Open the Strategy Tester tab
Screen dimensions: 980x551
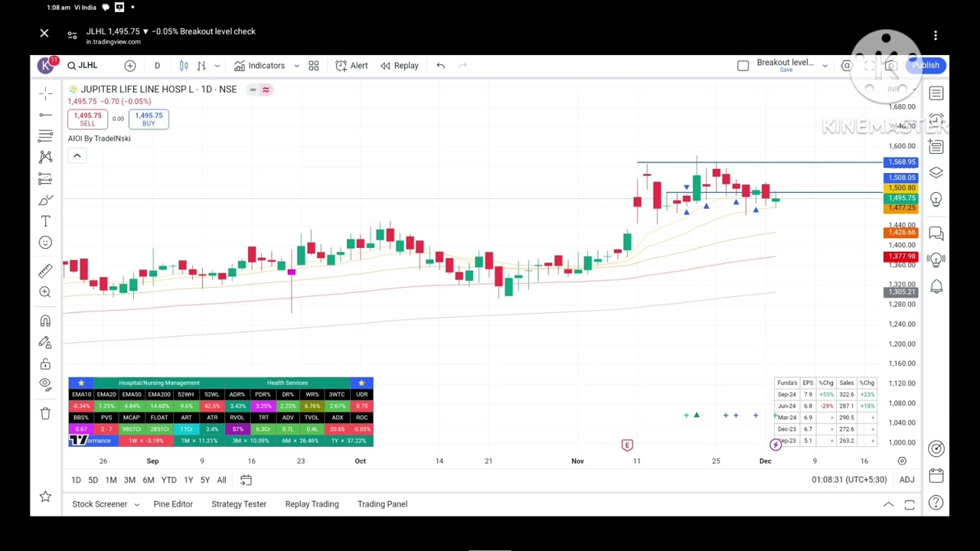[x=239, y=504]
